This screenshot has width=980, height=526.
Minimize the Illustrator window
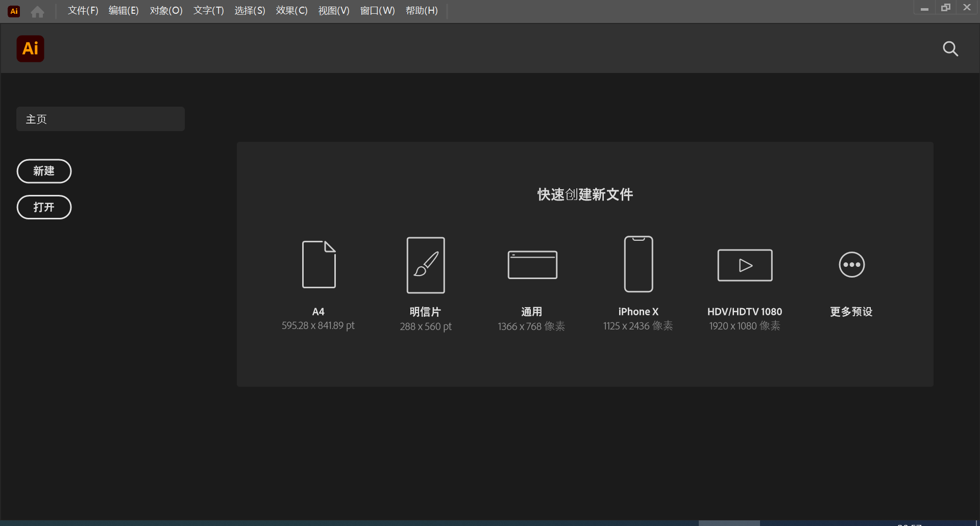[924, 8]
